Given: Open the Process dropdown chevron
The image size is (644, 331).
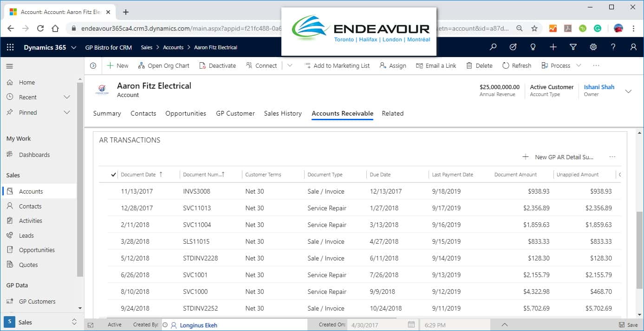Looking at the screenshot, I should (x=579, y=65).
